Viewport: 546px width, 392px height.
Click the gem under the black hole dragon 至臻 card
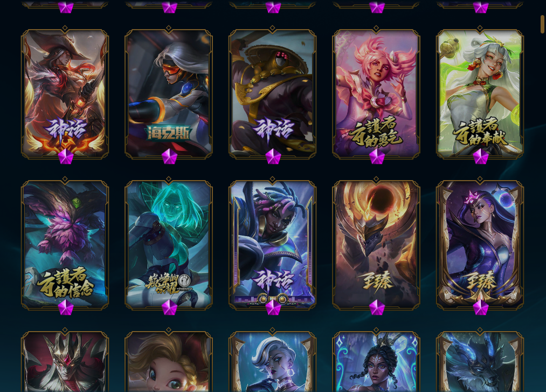[376, 307]
